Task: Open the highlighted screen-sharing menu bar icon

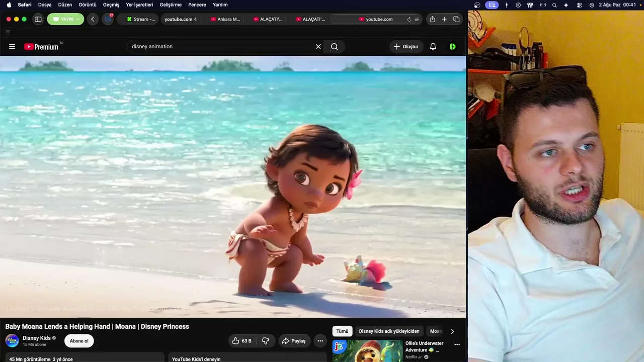Action: click(x=492, y=5)
